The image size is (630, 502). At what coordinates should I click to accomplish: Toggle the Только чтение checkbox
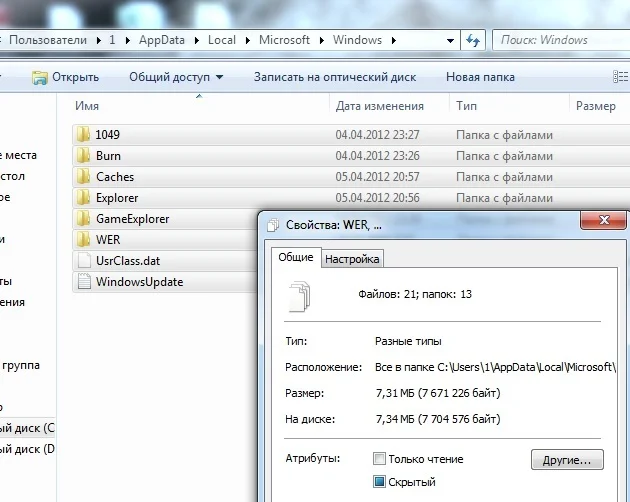379,459
